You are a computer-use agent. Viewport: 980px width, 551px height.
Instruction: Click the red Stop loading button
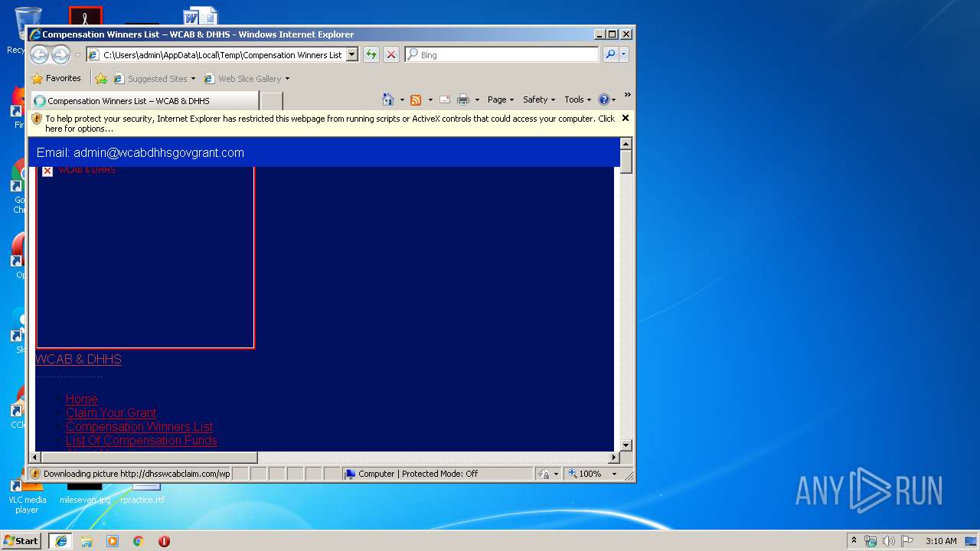point(391,54)
